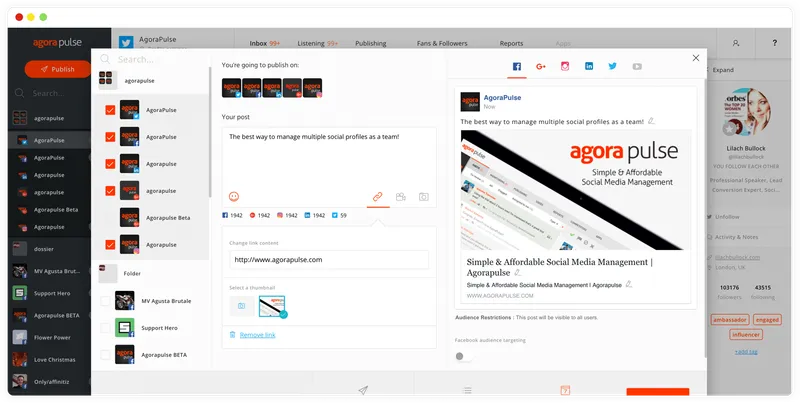800x403 pixels.
Task: Open the Inbox tab
Action: point(265,43)
